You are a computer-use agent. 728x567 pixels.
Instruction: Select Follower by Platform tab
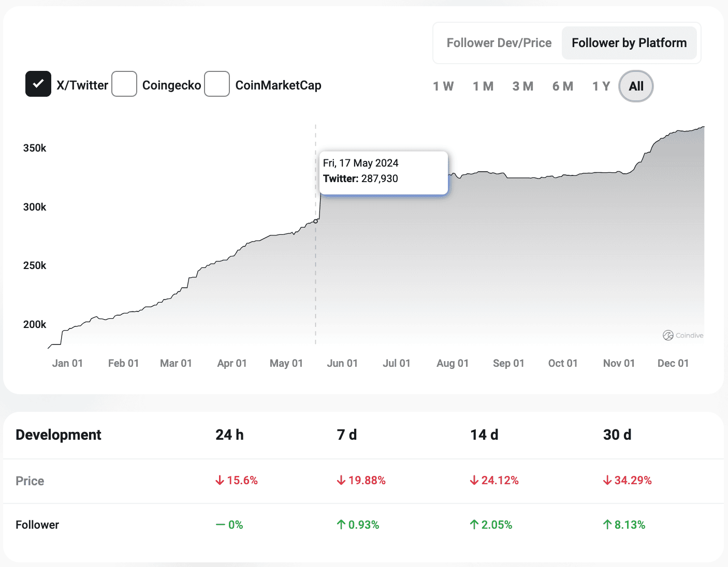coord(629,43)
